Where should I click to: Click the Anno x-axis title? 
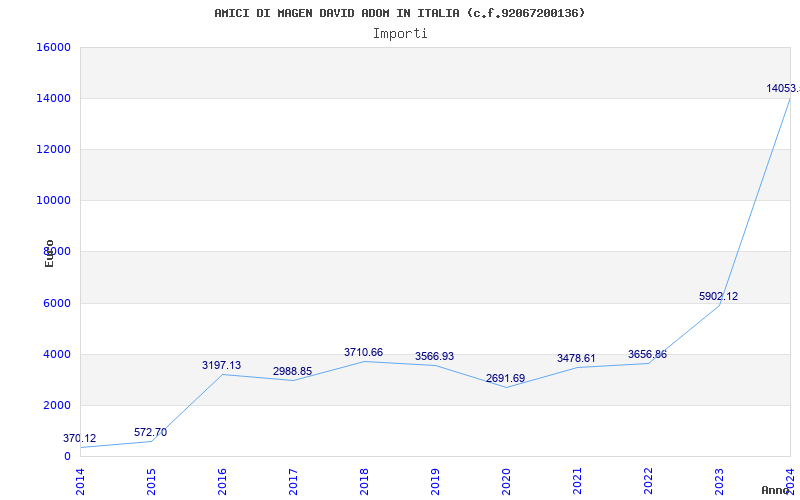[x=776, y=490]
